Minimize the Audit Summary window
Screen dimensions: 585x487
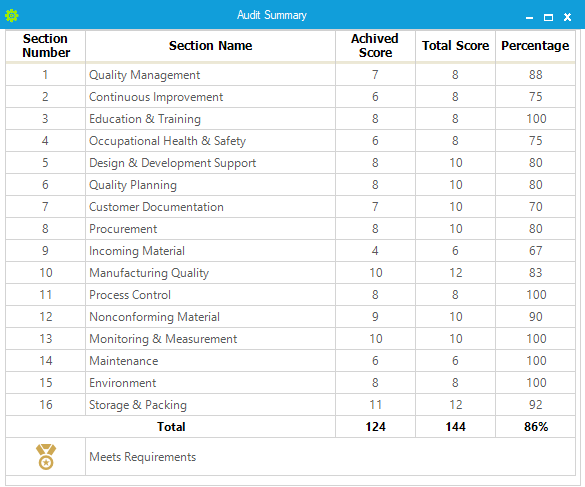click(x=529, y=18)
